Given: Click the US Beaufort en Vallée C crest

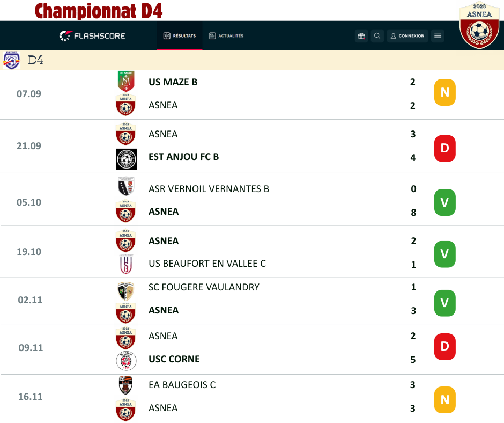Looking at the screenshot, I should tap(126, 264).
